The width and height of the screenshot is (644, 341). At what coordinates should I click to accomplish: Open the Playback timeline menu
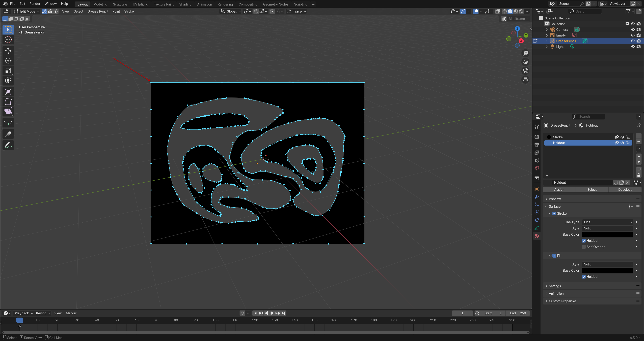pos(23,313)
